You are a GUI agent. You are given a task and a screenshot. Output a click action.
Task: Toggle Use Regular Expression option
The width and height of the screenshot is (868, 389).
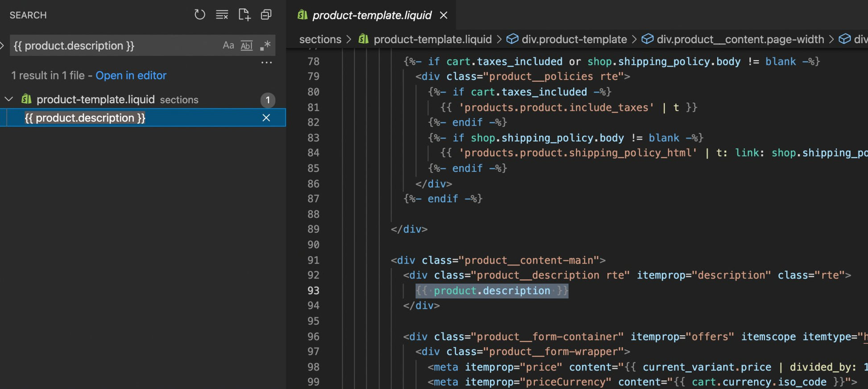tap(265, 45)
